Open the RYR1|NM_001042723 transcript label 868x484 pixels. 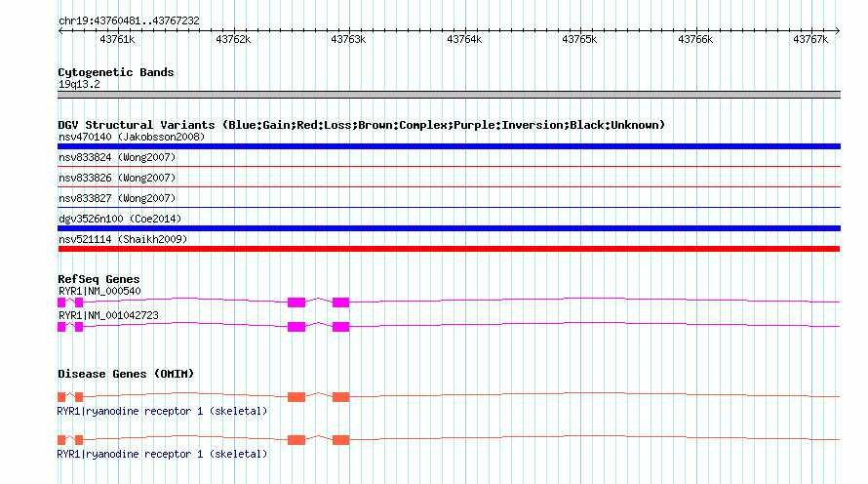[x=108, y=315]
